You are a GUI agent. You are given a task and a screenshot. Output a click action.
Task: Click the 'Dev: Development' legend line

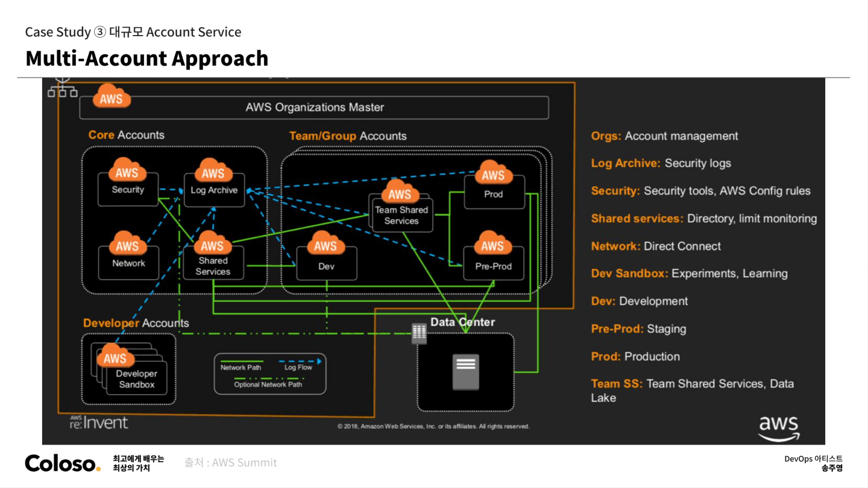[x=639, y=301]
